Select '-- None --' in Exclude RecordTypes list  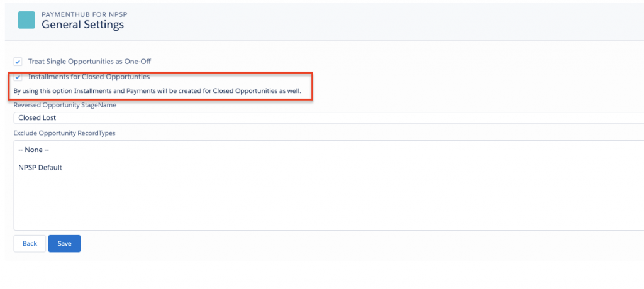34,150
